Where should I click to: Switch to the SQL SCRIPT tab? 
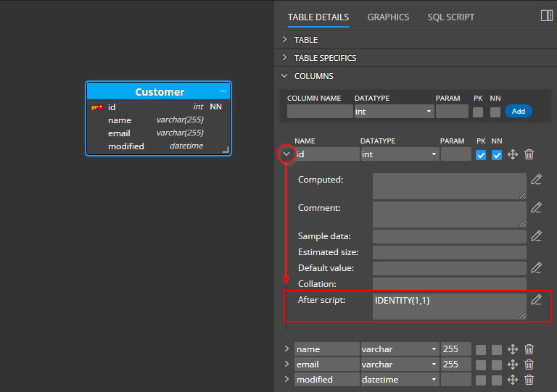451,17
